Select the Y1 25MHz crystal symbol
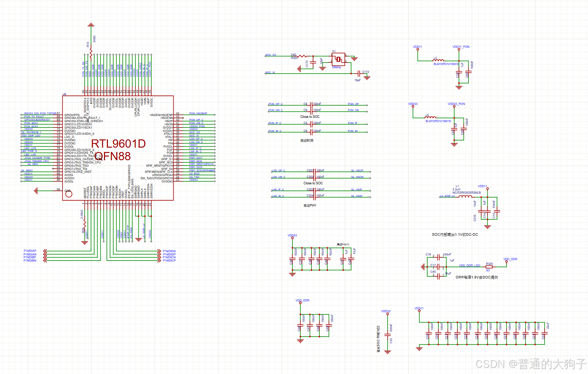The width and height of the screenshot is (588, 374). point(338,59)
